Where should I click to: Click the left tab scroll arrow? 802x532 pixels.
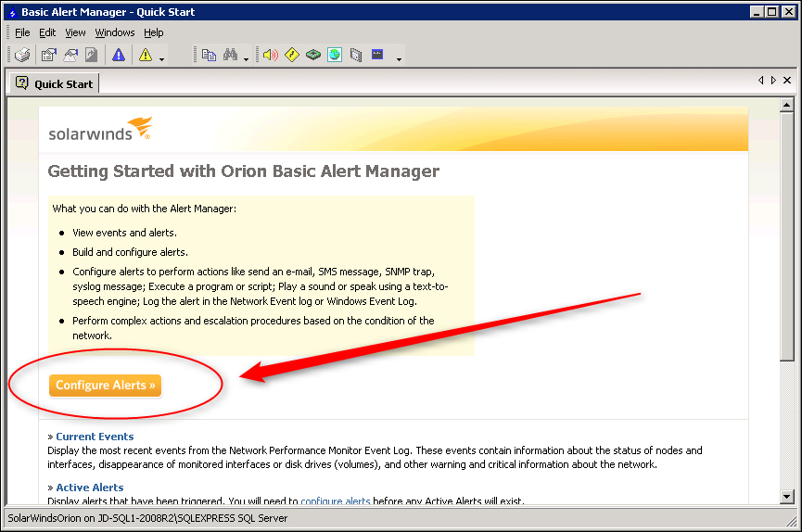point(761,81)
